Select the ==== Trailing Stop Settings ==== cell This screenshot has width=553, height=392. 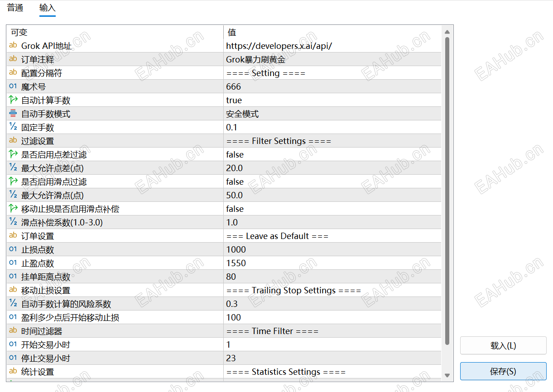[332, 290]
